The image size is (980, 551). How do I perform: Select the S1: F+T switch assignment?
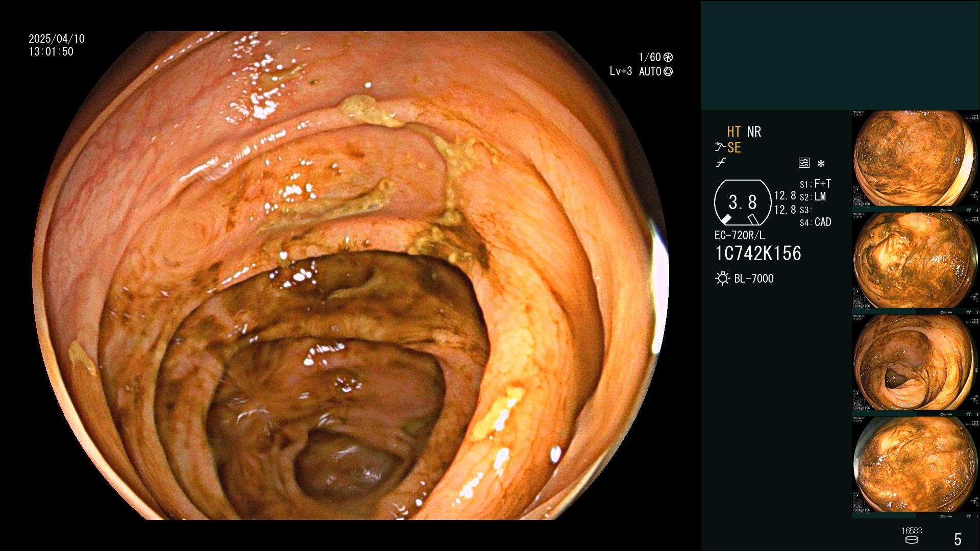(815, 184)
